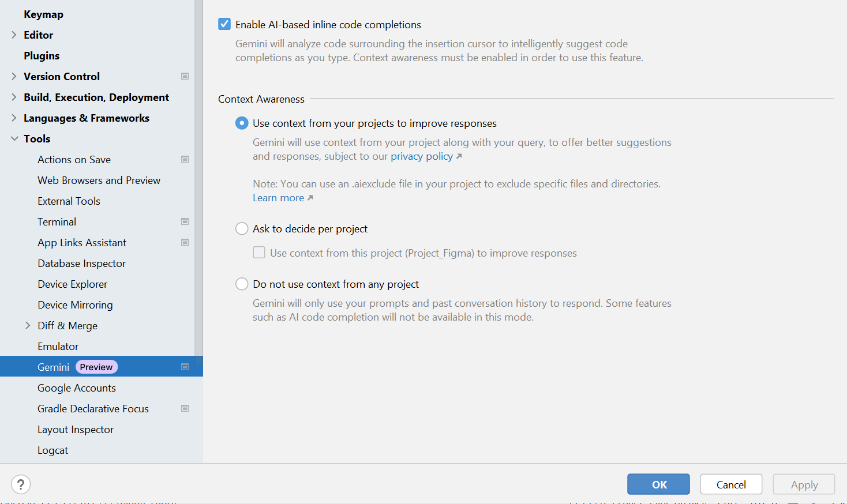Disable AI-based inline code completions
Screen dimensions: 847x504
pos(224,24)
